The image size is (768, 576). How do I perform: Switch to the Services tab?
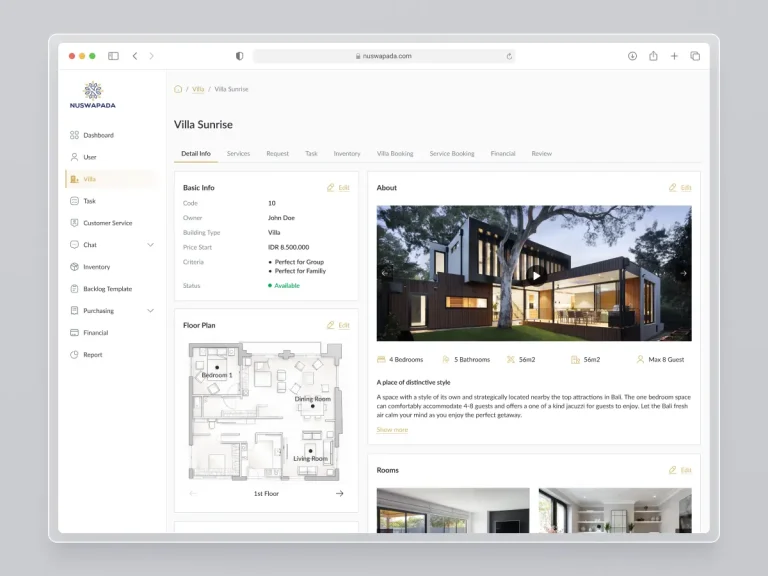pyautogui.click(x=238, y=154)
